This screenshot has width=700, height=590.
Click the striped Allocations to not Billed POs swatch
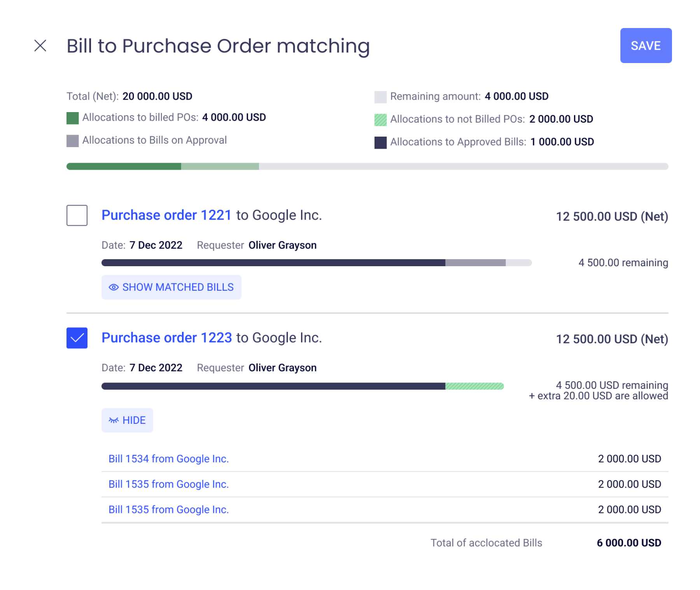[380, 120]
